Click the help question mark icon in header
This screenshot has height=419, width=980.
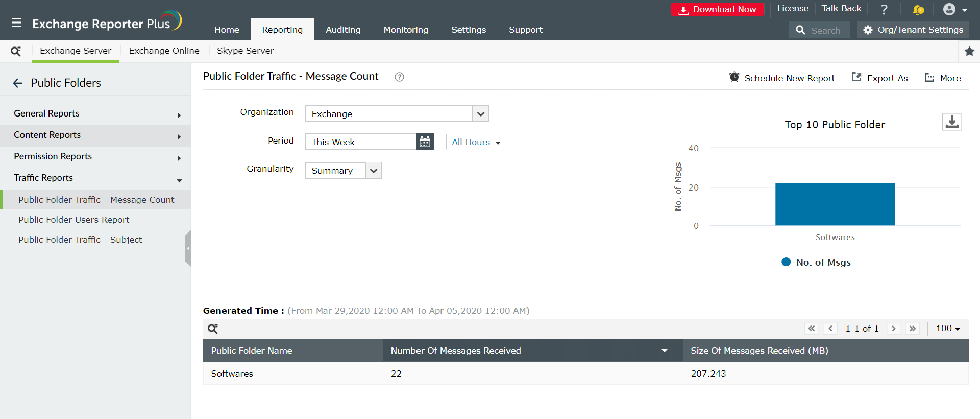pos(884,9)
